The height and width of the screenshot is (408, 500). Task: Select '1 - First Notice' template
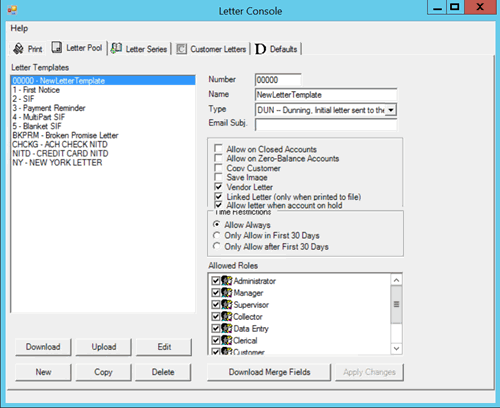103,90
